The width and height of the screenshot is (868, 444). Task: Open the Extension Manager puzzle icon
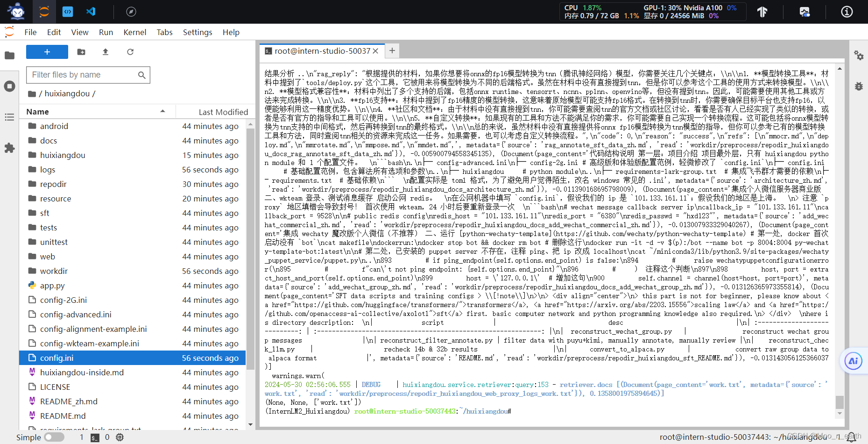coord(9,148)
